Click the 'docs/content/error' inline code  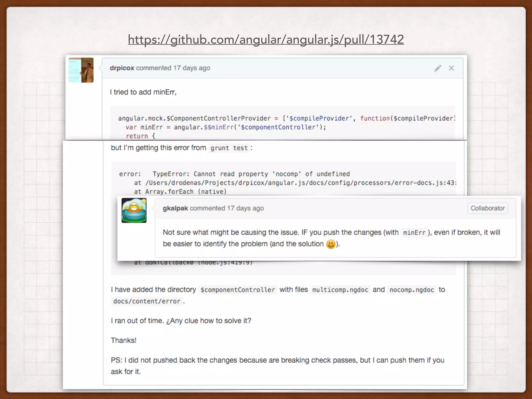click(x=147, y=301)
